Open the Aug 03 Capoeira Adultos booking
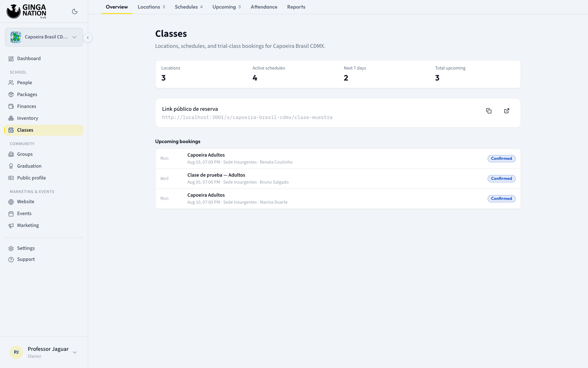The width and height of the screenshot is (588, 368). click(x=338, y=159)
